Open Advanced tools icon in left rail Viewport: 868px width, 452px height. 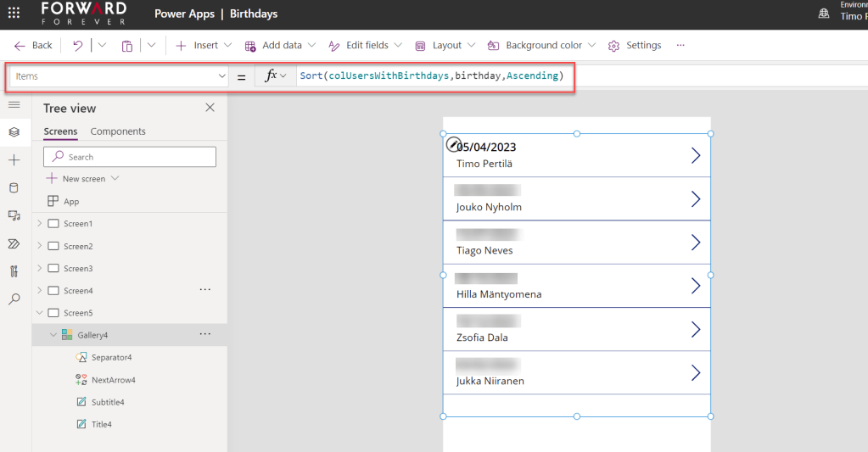[14, 271]
